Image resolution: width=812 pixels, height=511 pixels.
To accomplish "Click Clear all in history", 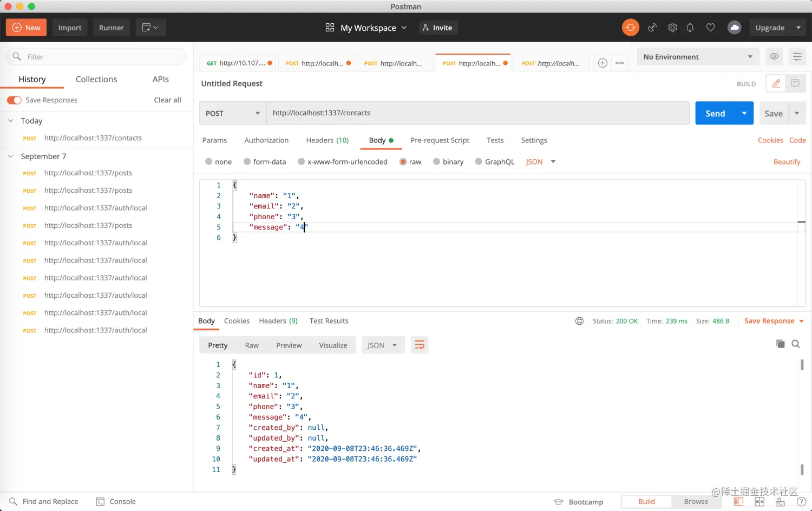I will [167, 100].
